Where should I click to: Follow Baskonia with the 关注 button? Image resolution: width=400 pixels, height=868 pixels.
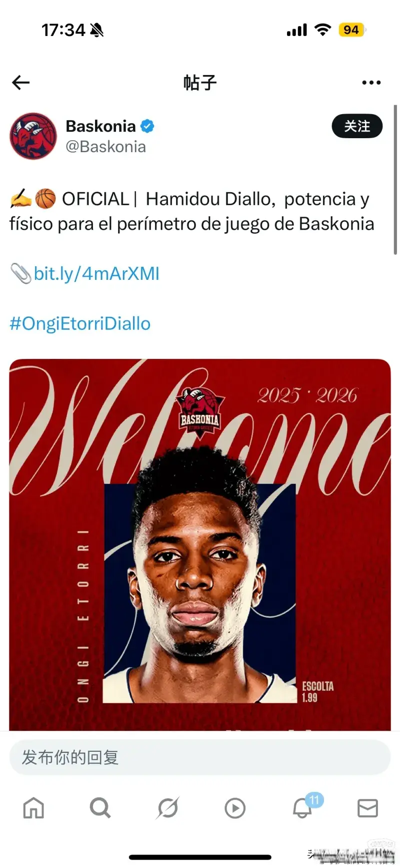[357, 126]
